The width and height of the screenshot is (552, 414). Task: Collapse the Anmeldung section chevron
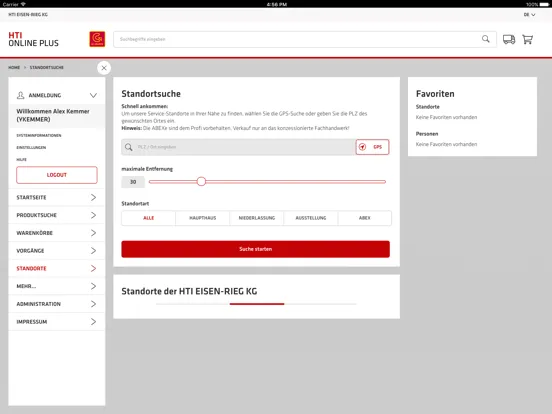pyautogui.click(x=93, y=95)
